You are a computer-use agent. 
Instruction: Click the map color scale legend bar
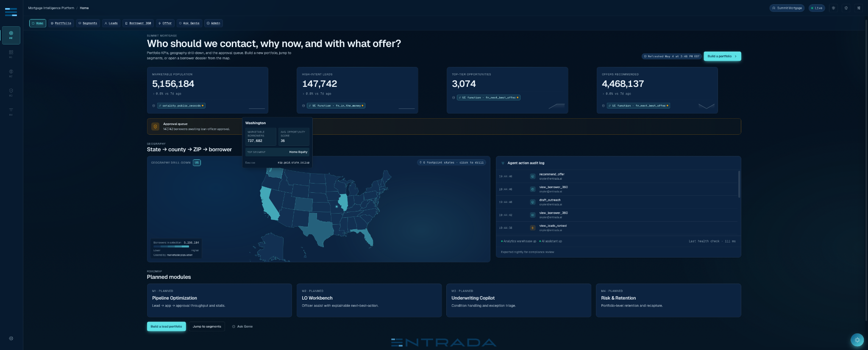click(x=171, y=246)
